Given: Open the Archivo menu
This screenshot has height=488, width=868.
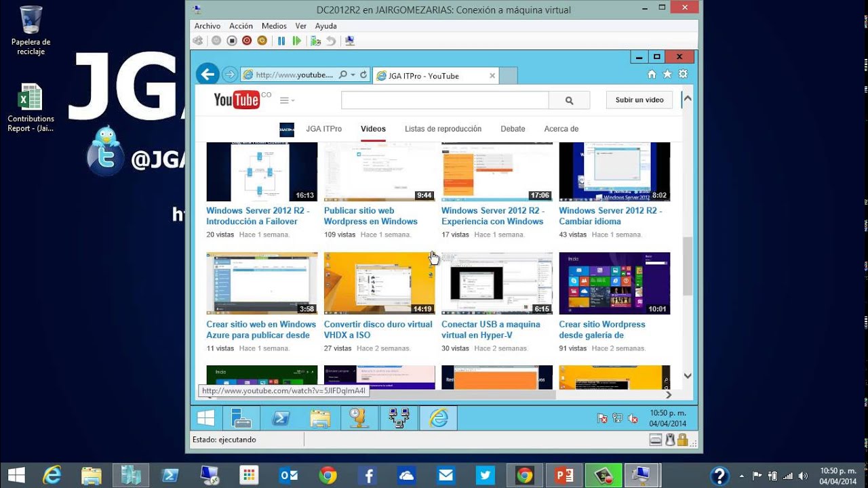Looking at the screenshot, I should click(x=208, y=26).
